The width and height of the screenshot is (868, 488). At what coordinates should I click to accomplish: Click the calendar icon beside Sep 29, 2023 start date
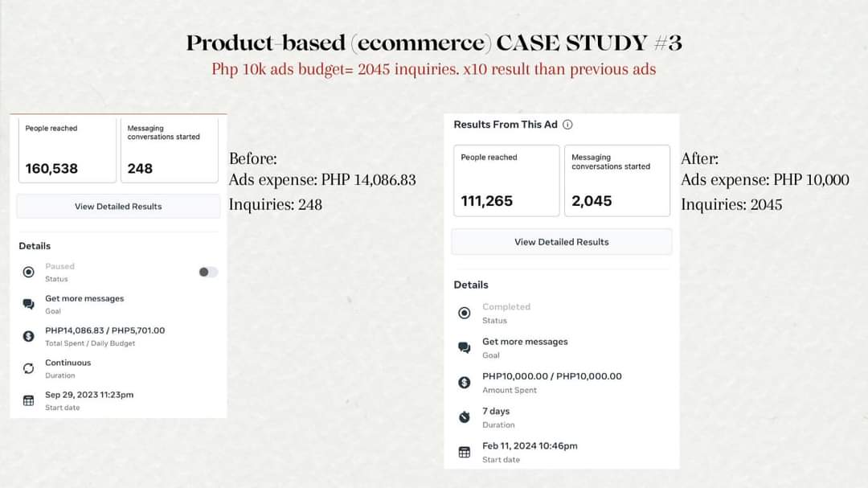(x=29, y=400)
